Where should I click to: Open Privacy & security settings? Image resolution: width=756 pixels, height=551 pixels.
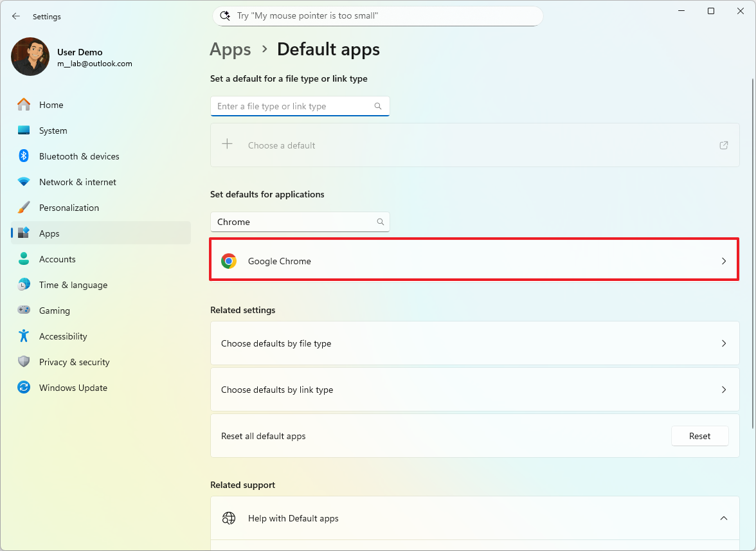click(73, 361)
